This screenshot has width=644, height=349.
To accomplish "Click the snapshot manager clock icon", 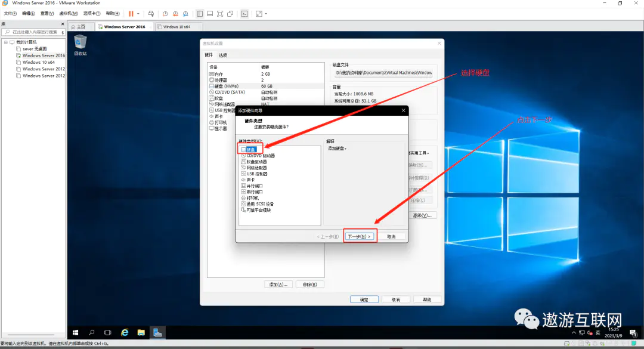I will click(x=185, y=13).
